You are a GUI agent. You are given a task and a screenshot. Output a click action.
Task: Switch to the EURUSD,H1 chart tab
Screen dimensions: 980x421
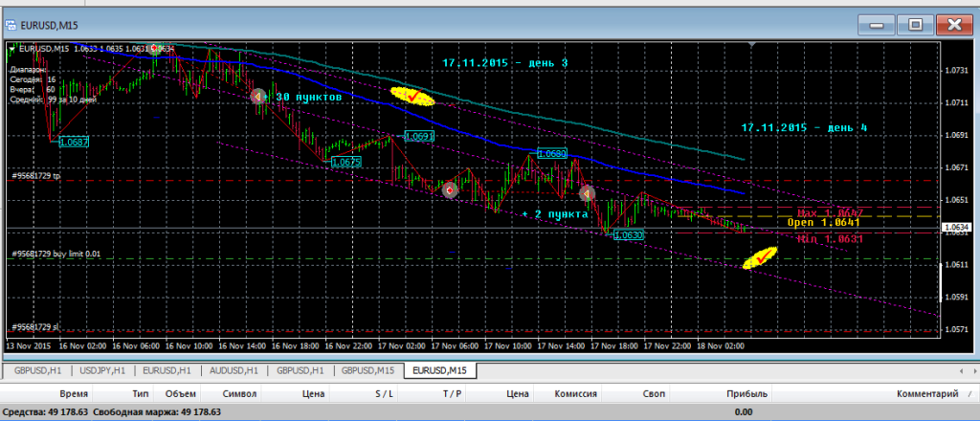tap(167, 370)
